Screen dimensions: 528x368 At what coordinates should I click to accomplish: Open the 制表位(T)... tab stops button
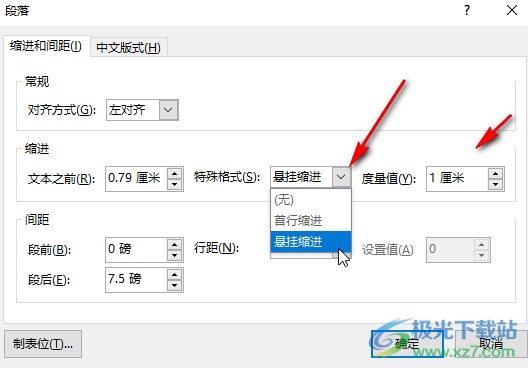tap(43, 344)
